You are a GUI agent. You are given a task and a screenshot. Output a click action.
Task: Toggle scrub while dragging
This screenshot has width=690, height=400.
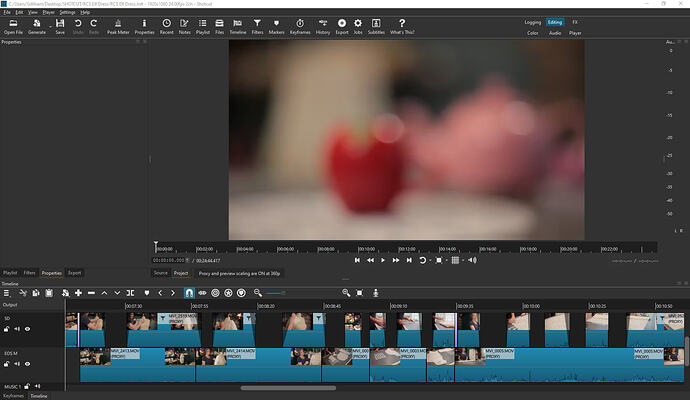(x=202, y=293)
